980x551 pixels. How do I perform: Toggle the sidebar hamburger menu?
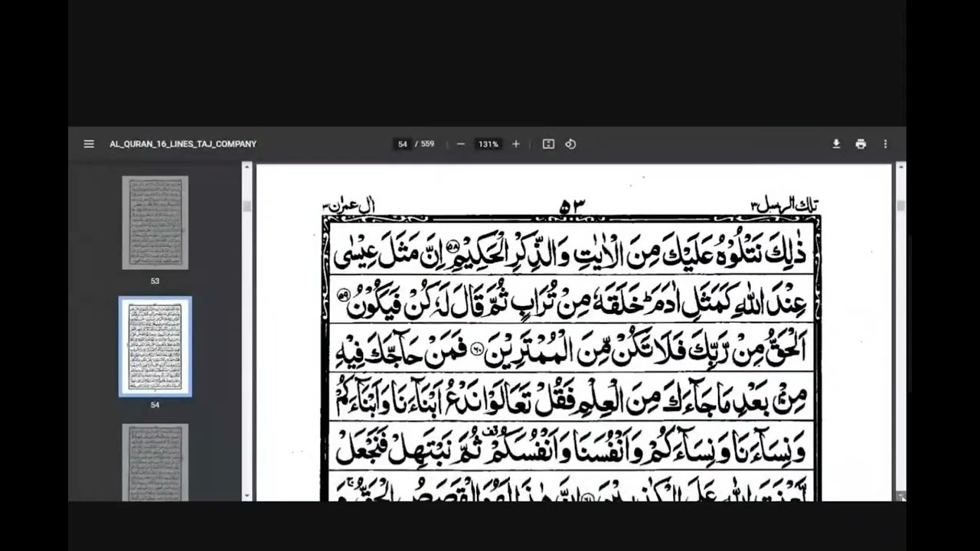pyautogui.click(x=89, y=144)
